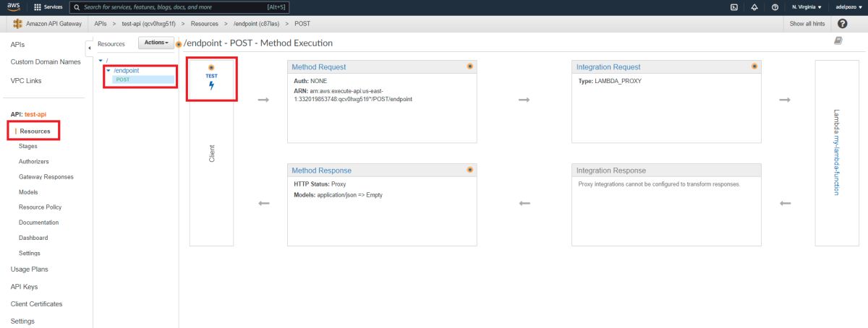Click the help question mark icon

point(842,24)
